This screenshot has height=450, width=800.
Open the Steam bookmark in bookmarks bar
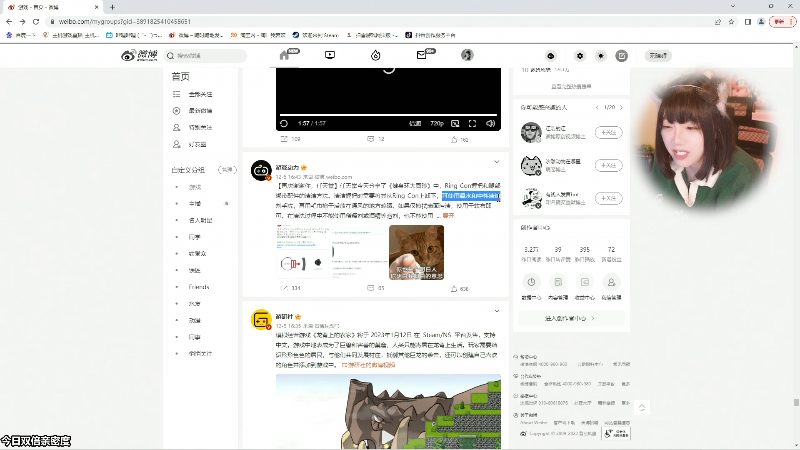316,35
